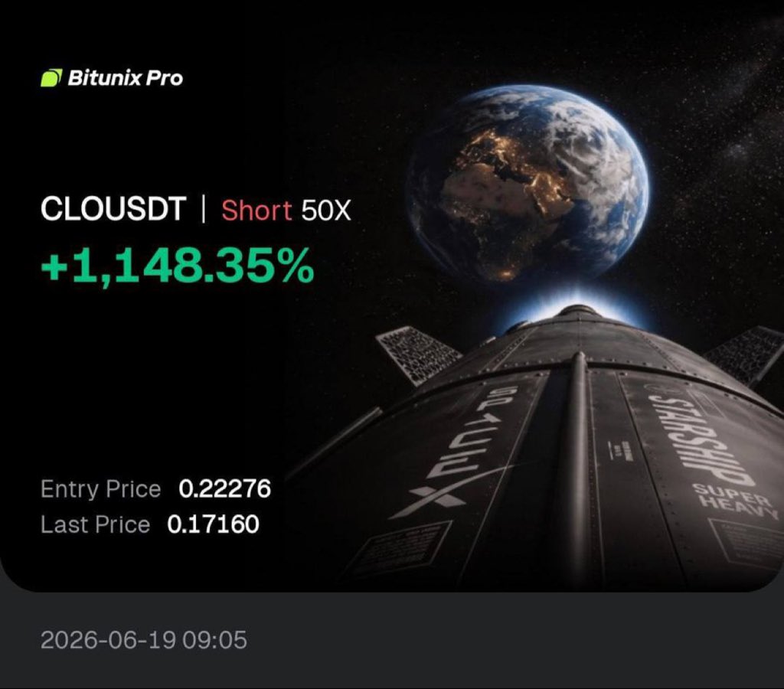
Task: Click the +1,148.35% profit figure
Action: [x=178, y=266]
